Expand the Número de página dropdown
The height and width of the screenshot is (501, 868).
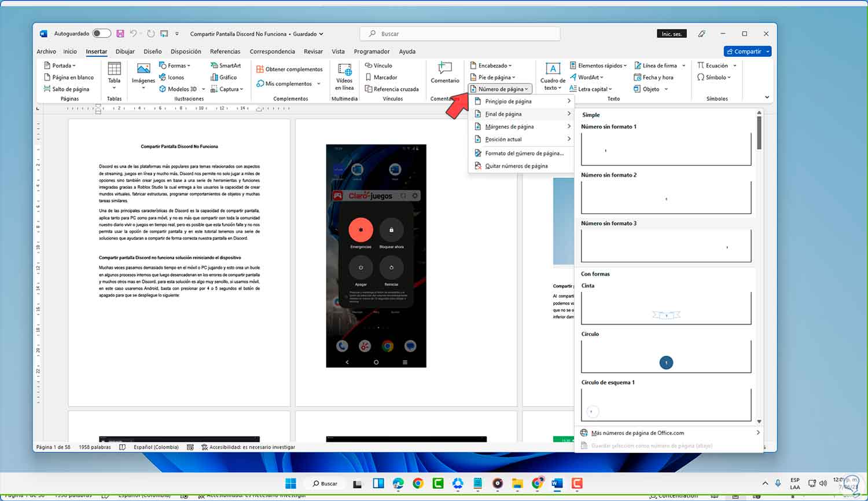click(x=499, y=89)
